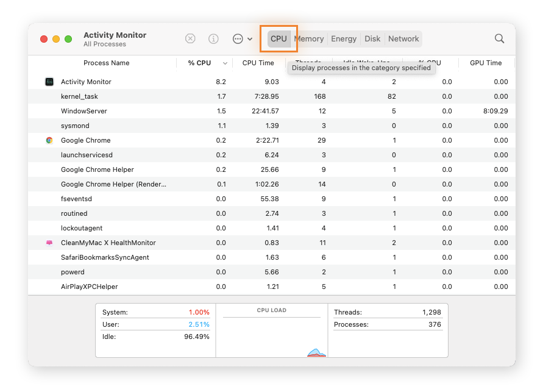The width and height of the screenshot is (543, 392).
Task: Stop the selected process using the X icon
Action: [190, 38]
